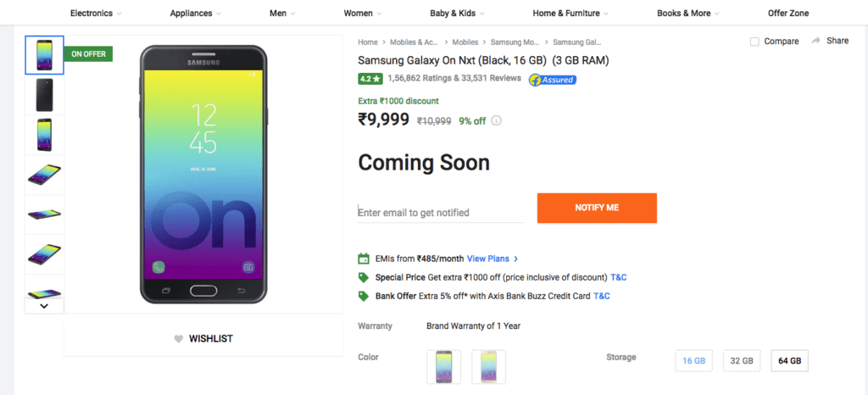Screen dimensions: 868x395
Task: Click the info icon beside 9% off
Action: tap(497, 120)
